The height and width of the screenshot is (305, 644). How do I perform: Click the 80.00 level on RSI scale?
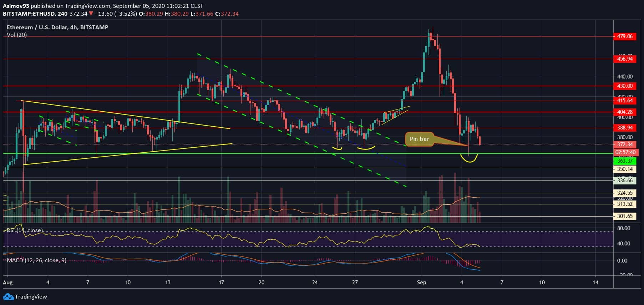[x=624, y=228]
